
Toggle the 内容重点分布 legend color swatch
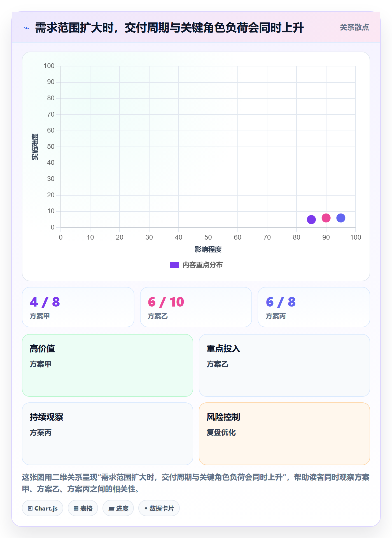[x=174, y=265]
